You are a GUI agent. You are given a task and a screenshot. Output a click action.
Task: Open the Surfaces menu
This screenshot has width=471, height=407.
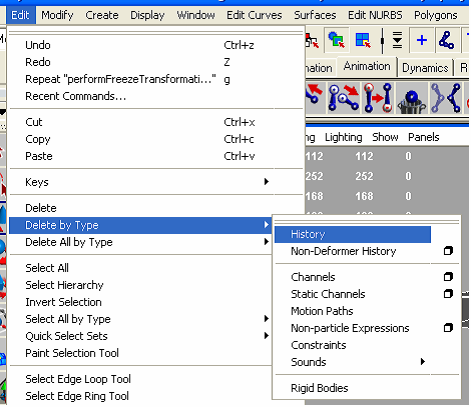pyautogui.click(x=315, y=15)
